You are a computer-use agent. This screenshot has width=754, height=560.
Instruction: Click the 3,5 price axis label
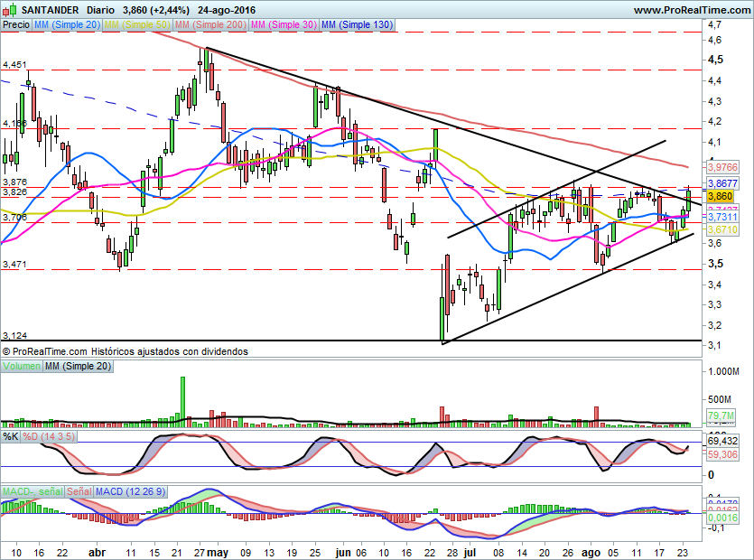pyautogui.click(x=715, y=264)
